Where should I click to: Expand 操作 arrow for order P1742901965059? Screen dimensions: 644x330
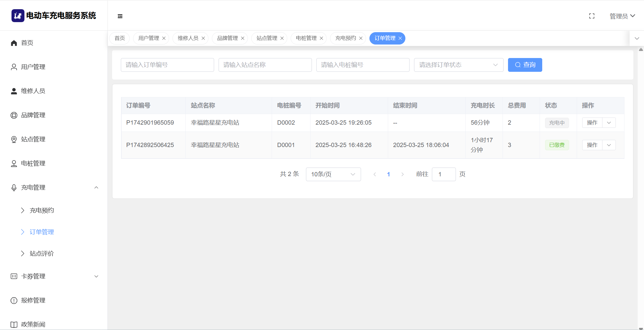coord(609,123)
